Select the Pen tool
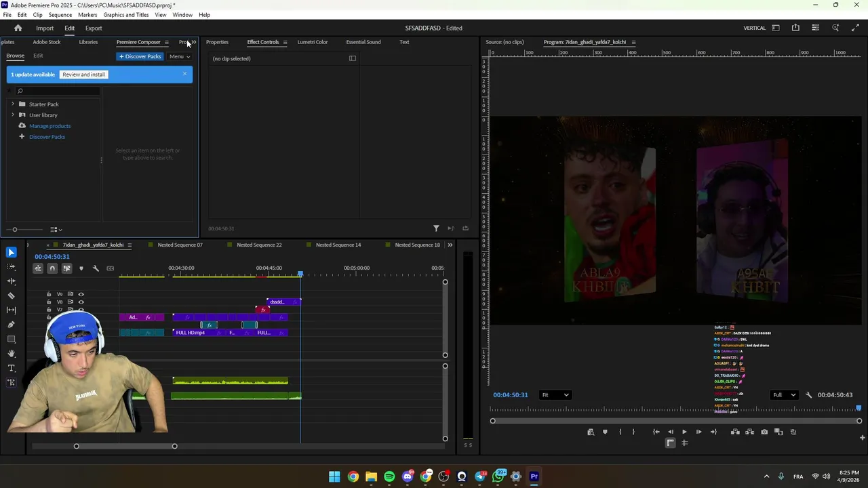This screenshot has height=488, width=868. tap(11, 325)
